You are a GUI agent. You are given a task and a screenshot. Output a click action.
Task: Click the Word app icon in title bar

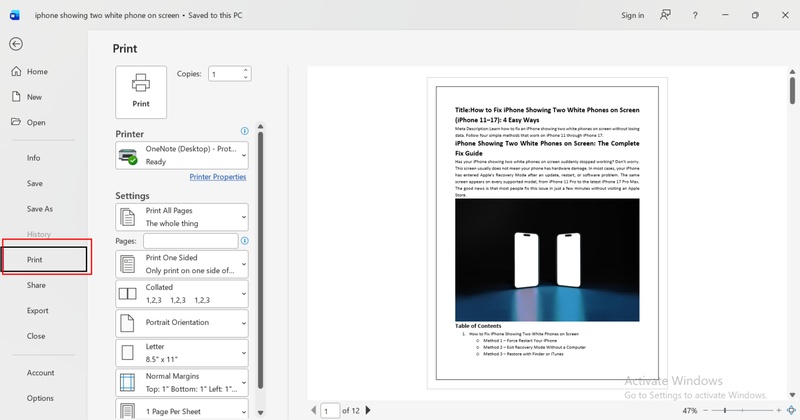(x=15, y=15)
